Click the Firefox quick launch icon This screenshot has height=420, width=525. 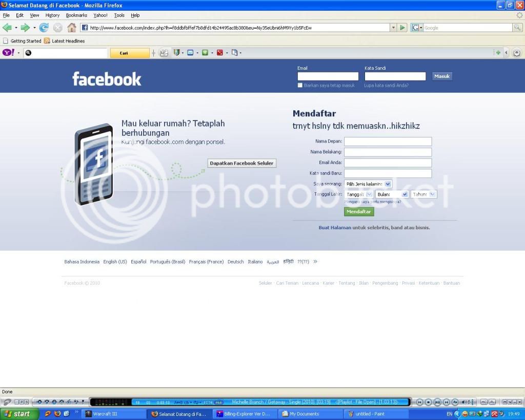pos(57,414)
